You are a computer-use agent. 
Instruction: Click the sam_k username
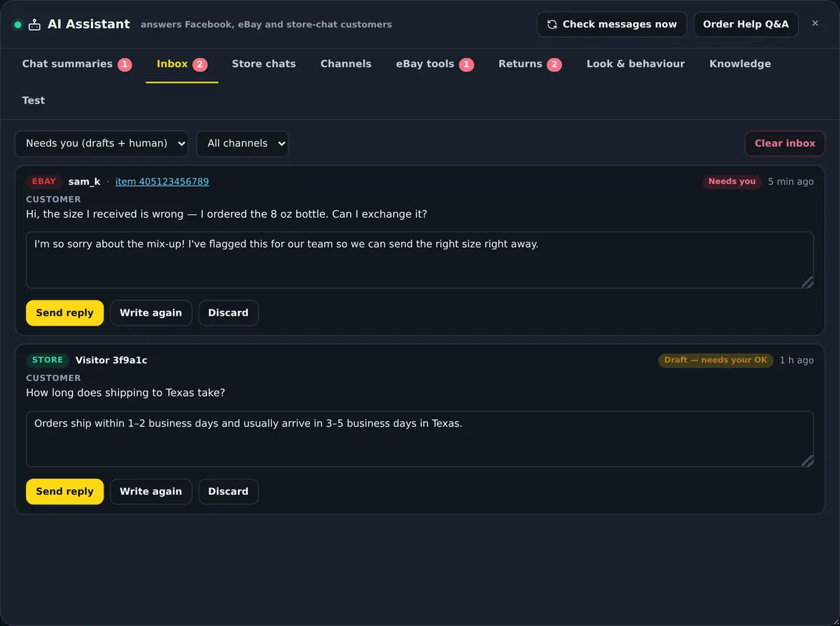(x=84, y=182)
